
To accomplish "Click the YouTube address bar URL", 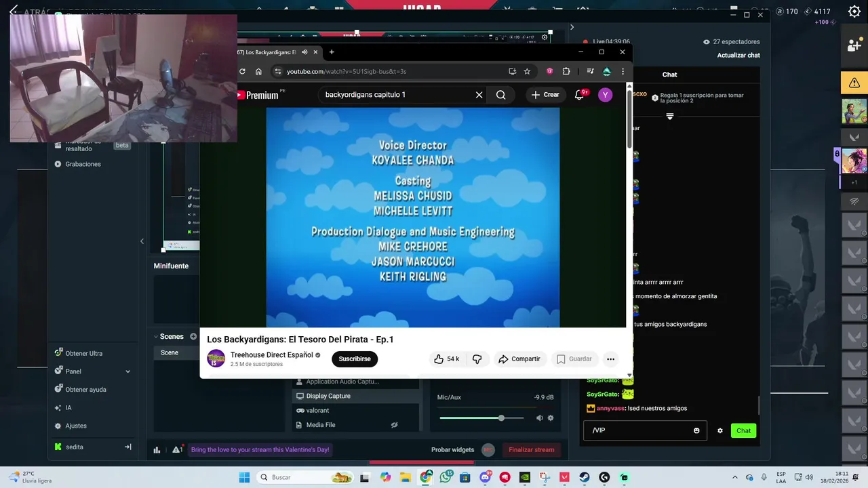I will pyautogui.click(x=347, y=71).
